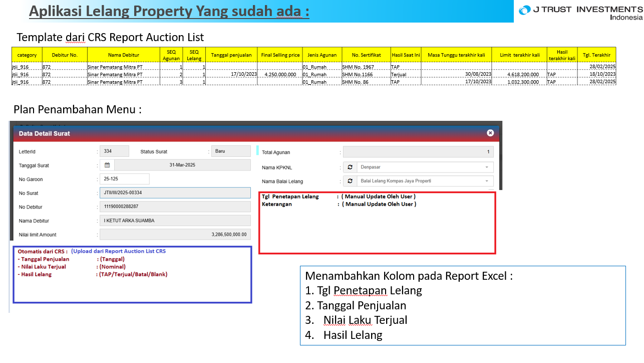This screenshot has width=644, height=363.
Task: Click the No Garoon field containing 25-125
Action: tap(124, 179)
